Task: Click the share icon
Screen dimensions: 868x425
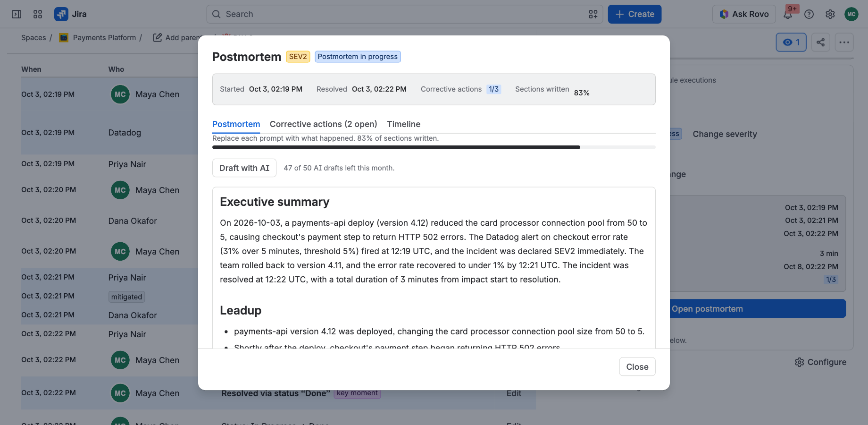Action: [x=821, y=42]
